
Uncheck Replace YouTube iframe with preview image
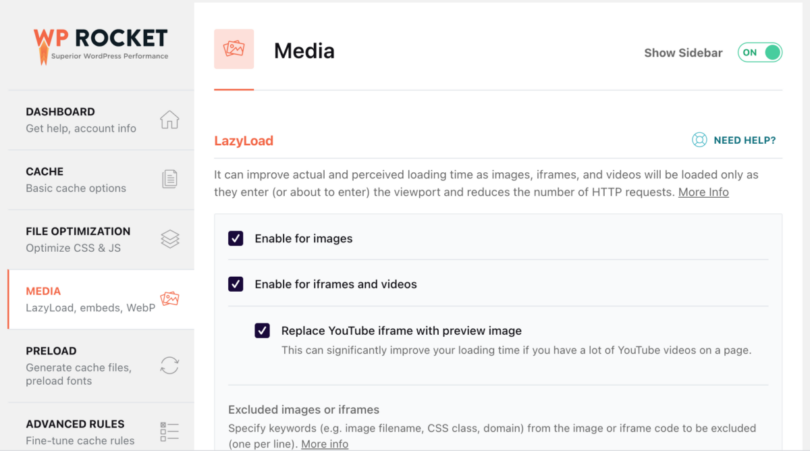(x=262, y=331)
